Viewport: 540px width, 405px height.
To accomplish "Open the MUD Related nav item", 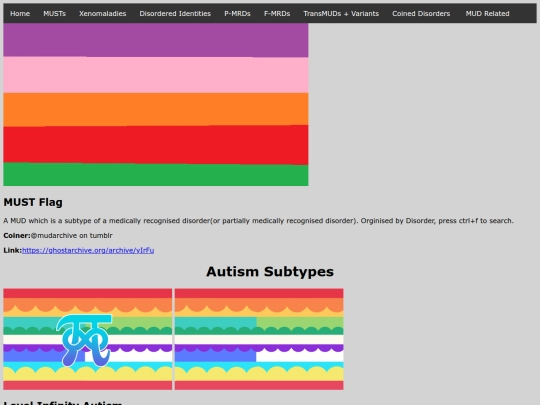I will (487, 13).
